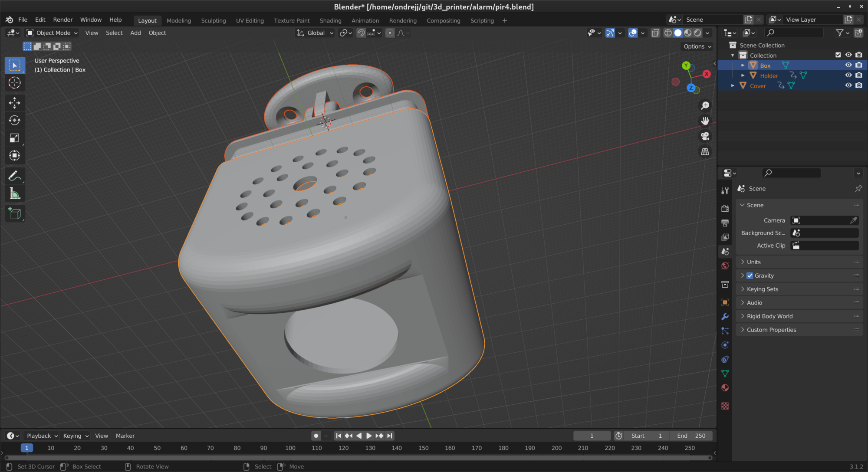The image size is (868, 472).
Task: Select the Scale tool
Action: (15, 138)
